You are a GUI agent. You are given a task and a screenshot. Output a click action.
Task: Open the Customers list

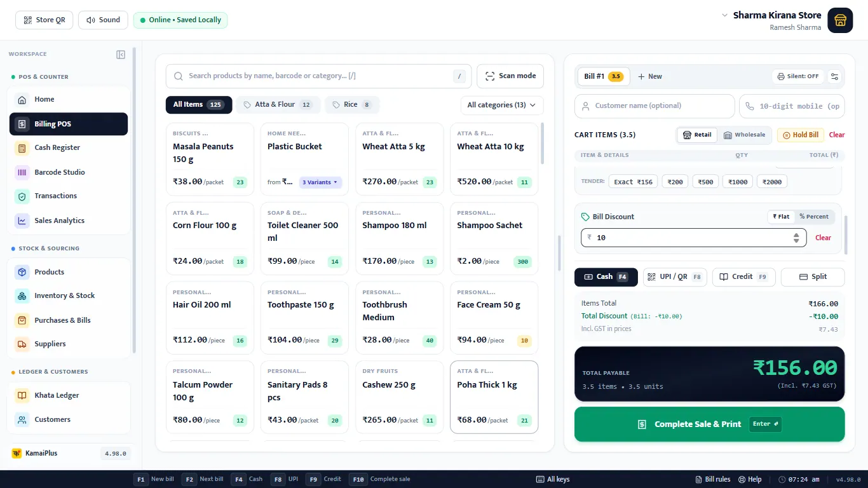click(x=69, y=419)
